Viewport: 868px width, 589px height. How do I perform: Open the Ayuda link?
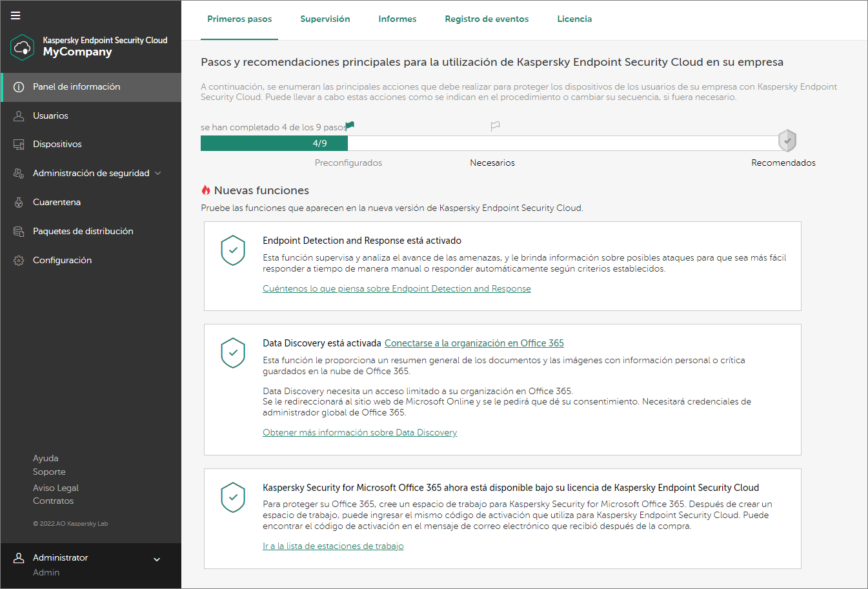[46, 459]
